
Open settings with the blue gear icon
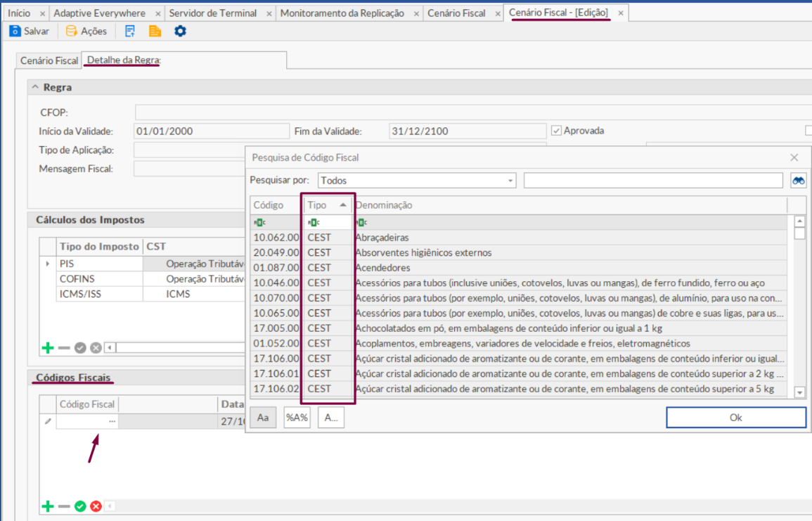pos(180,31)
